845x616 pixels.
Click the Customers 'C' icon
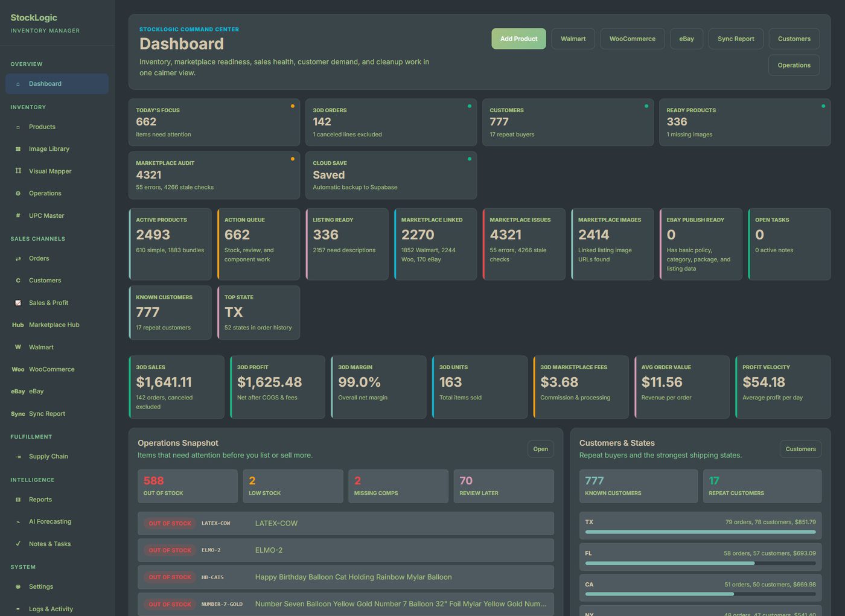[18, 281]
